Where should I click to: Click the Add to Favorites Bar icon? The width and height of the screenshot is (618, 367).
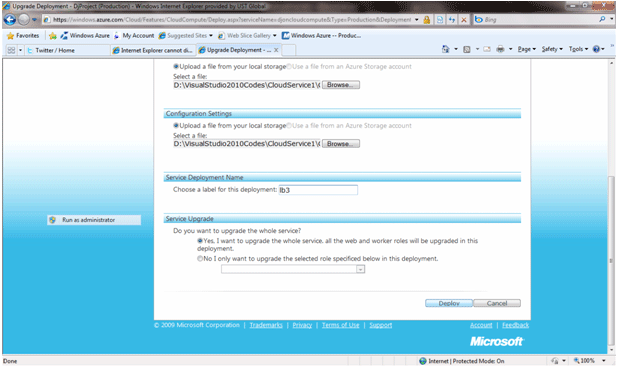(x=52, y=36)
